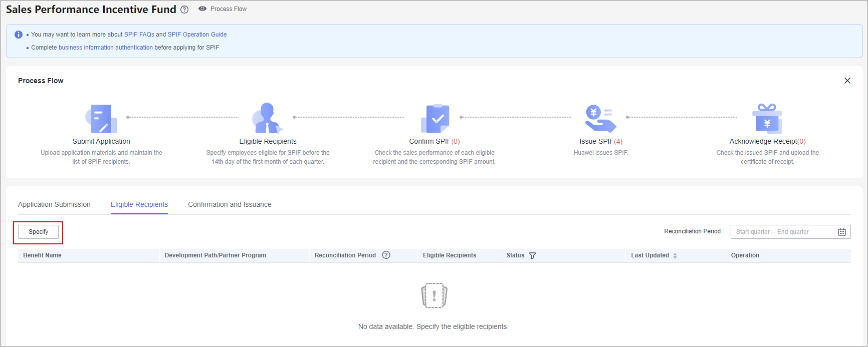Click the Acknowledge Receipt gift icon
The height and width of the screenshot is (347, 868).
tap(767, 119)
